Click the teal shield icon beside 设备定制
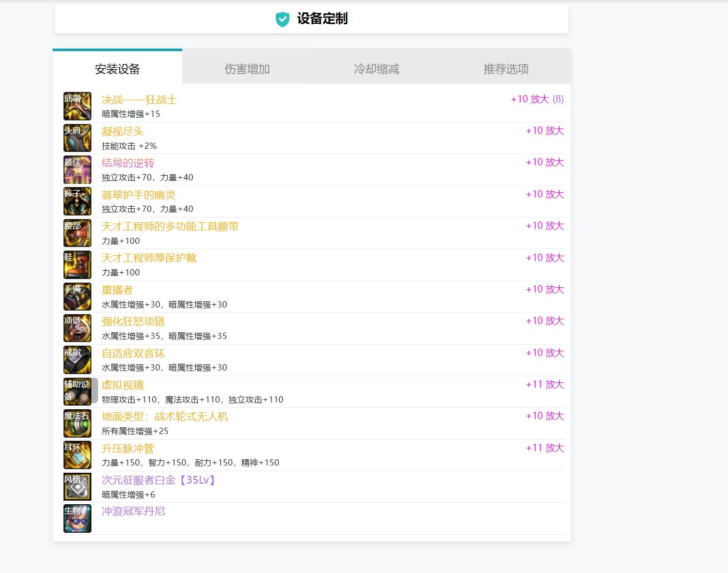 click(282, 20)
